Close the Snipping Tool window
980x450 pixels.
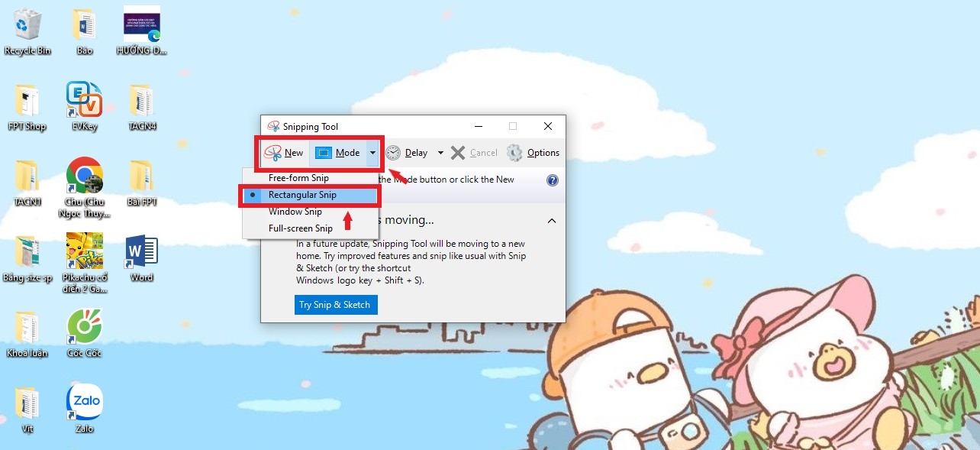click(548, 126)
